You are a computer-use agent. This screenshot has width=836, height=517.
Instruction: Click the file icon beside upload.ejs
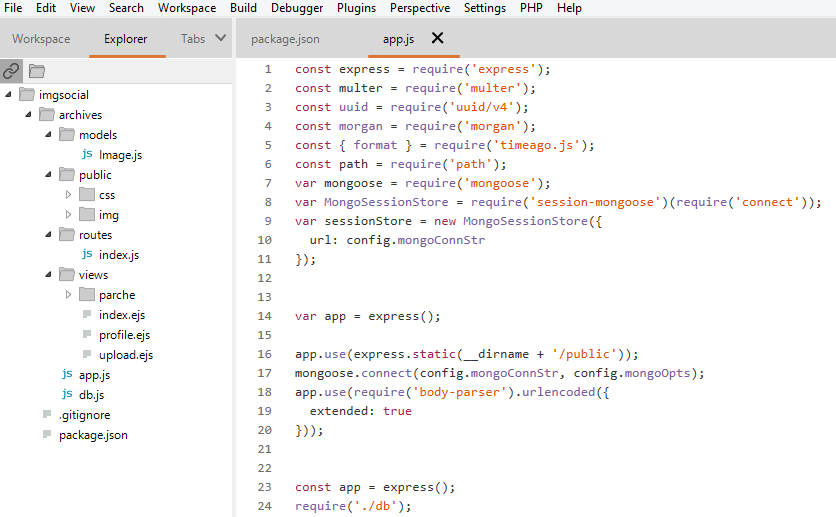pyautogui.click(x=87, y=354)
